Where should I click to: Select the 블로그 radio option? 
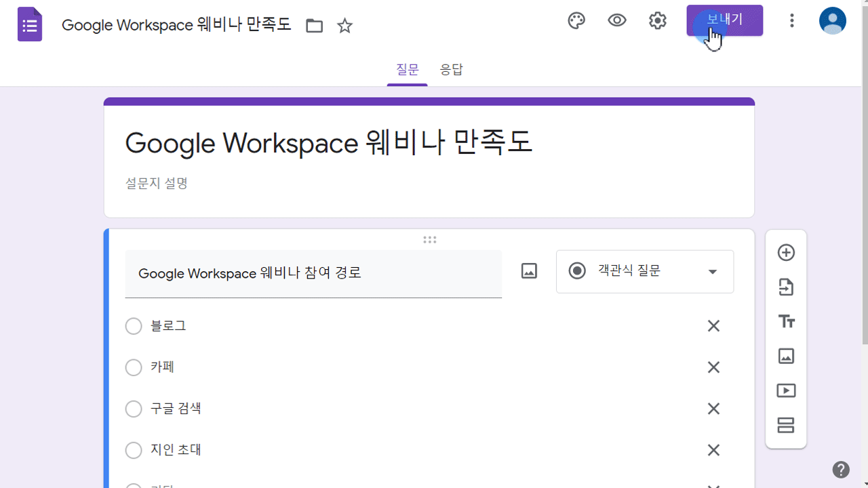[x=134, y=327]
